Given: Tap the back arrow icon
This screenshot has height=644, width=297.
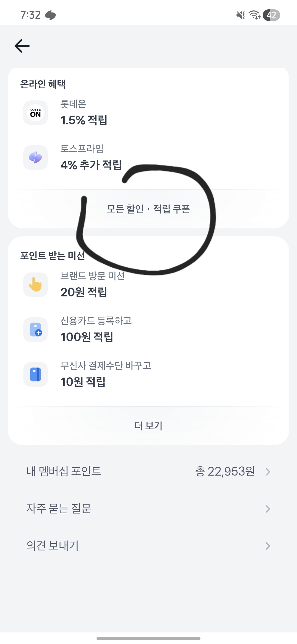Looking at the screenshot, I should (x=22, y=46).
